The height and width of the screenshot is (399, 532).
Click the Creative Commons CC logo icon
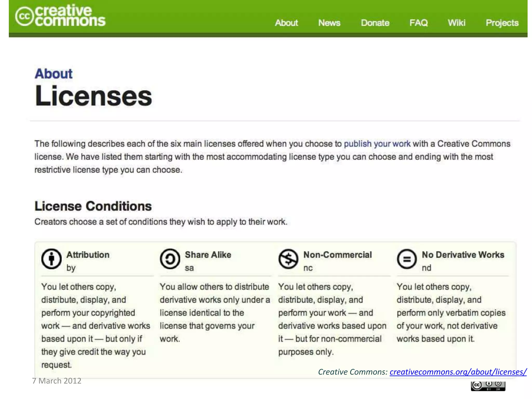[x=25, y=16]
